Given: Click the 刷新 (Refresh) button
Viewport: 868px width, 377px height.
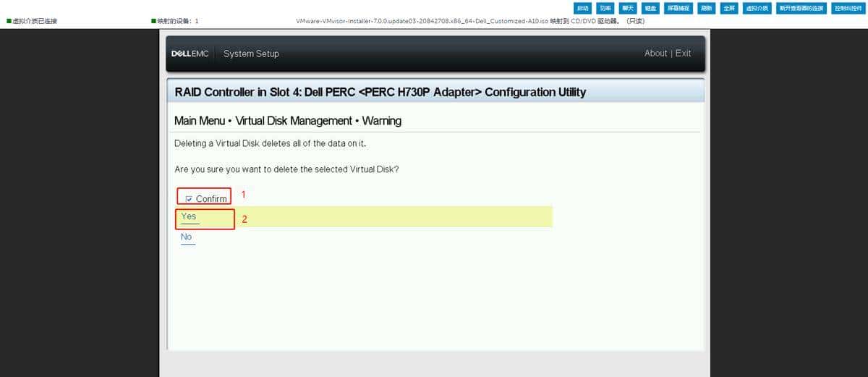Looking at the screenshot, I should pos(707,8).
